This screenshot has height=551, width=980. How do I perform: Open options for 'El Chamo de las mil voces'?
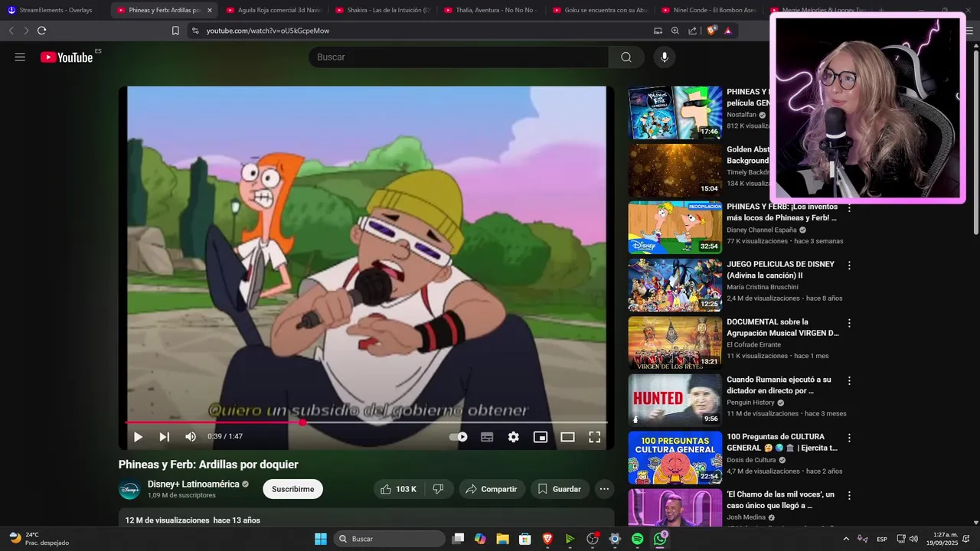pyautogui.click(x=848, y=495)
